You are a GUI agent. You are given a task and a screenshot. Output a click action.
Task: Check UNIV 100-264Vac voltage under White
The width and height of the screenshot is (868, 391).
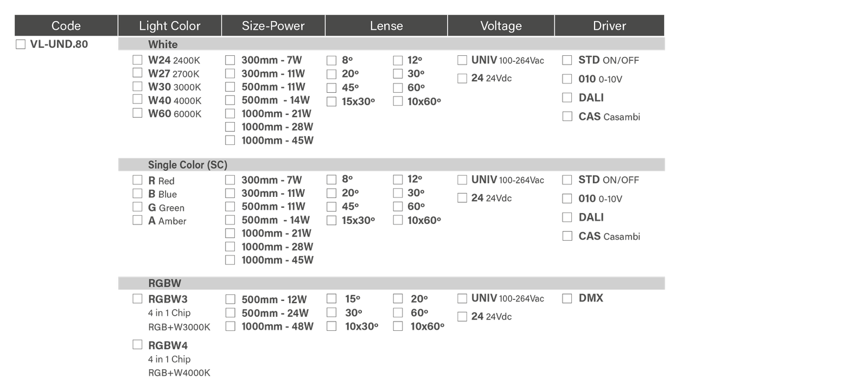point(462,60)
